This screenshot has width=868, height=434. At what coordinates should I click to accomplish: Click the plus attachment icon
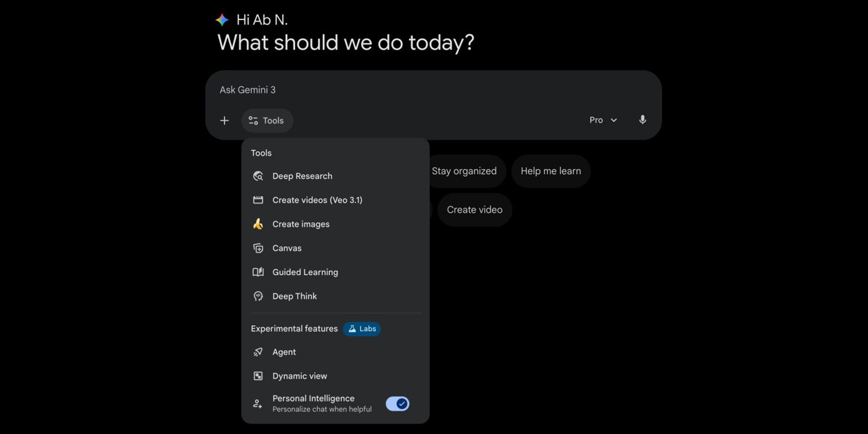pos(225,120)
